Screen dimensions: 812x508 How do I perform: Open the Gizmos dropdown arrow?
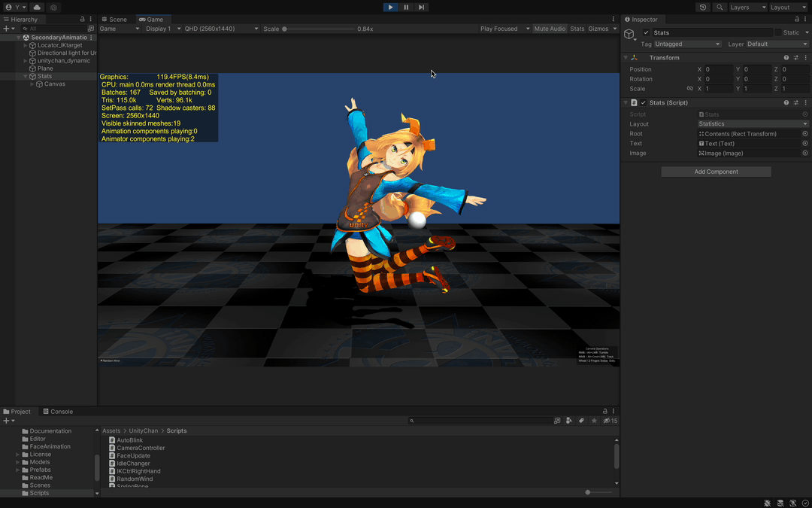615,29
